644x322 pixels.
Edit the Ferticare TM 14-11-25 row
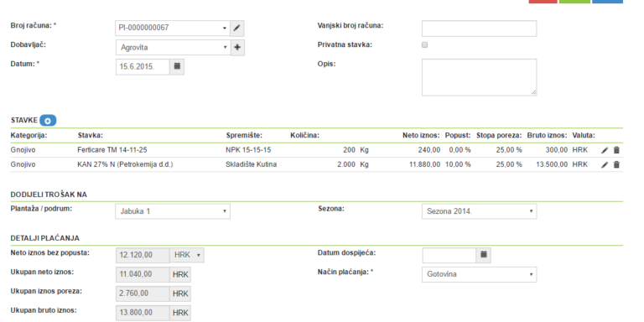tap(605, 150)
